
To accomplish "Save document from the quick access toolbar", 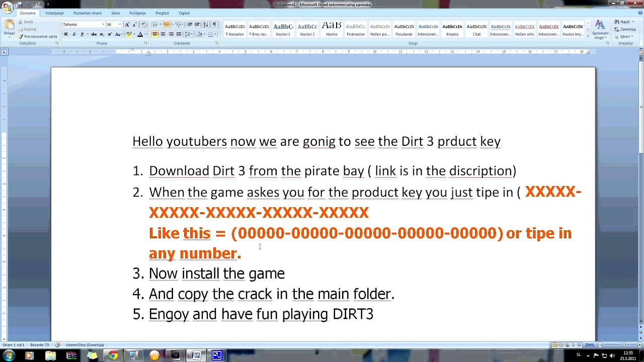I will point(20,5).
